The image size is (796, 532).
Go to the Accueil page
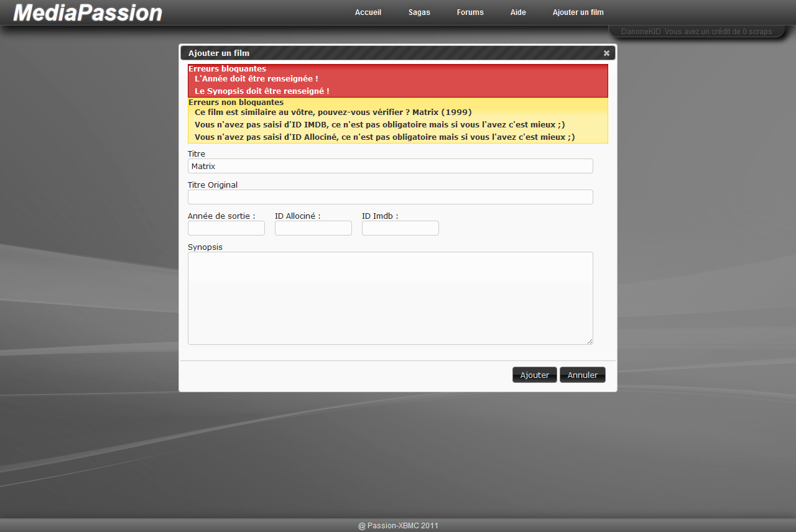pos(368,12)
